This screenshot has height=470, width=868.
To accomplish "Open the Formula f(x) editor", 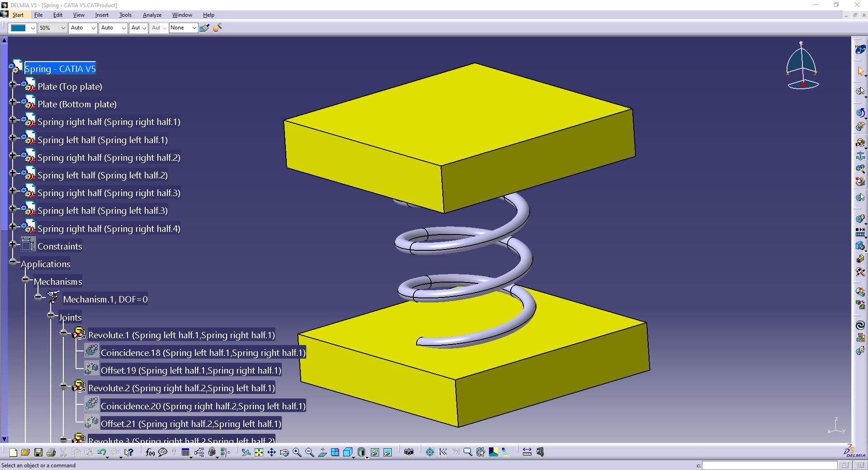I will [150, 452].
